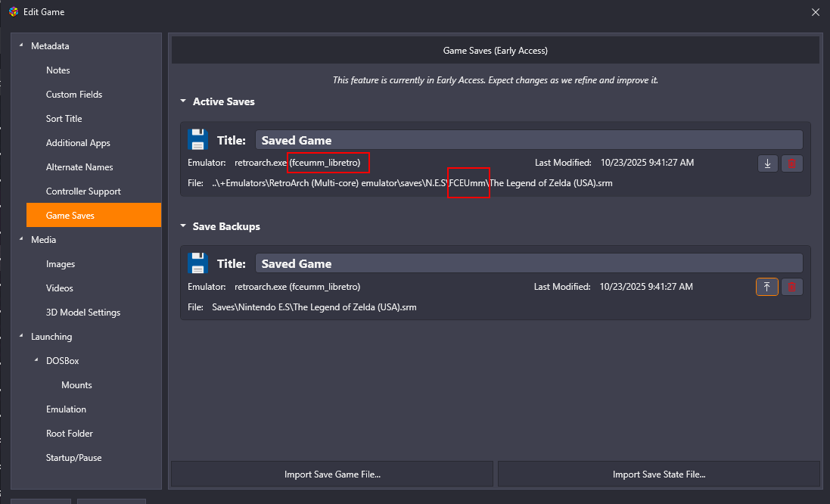Collapse the Active Saves section

coord(183,101)
